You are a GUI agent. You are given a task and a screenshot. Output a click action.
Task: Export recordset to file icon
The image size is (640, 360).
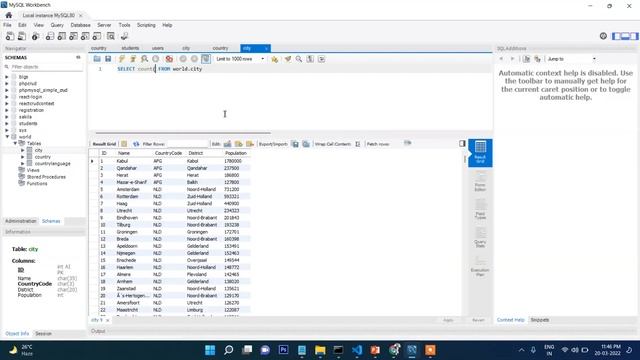tap(295, 144)
